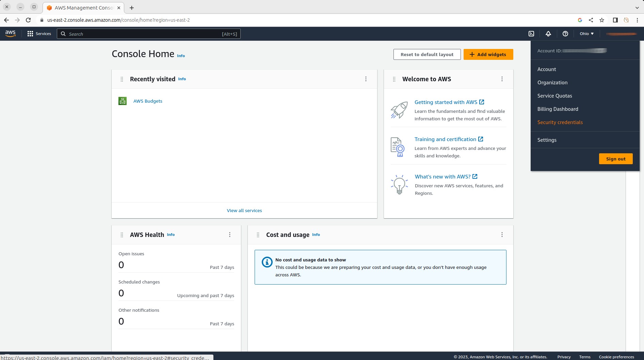This screenshot has height=360, width=644.
Task: Click the Scheduled changes count value
Action: 121,293
